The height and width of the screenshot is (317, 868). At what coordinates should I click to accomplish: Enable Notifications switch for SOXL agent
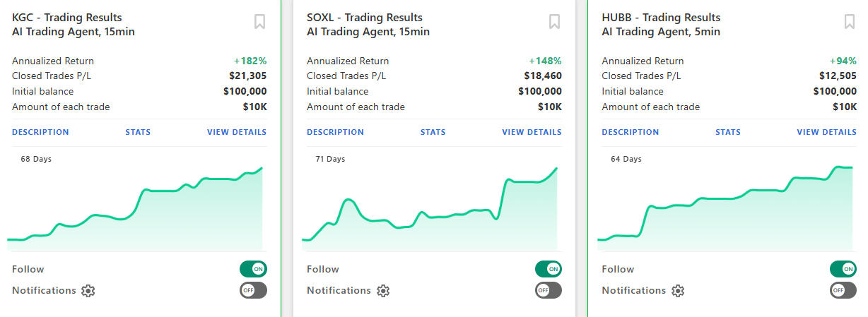[548, 290]
